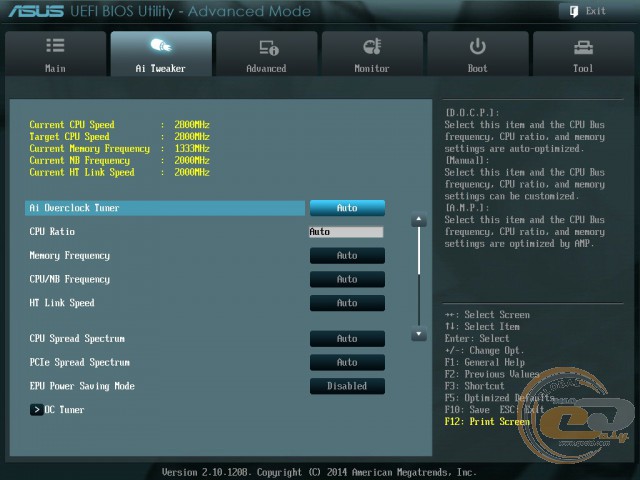
Task: Click the scroll down arrow
Action: point(419,334)
